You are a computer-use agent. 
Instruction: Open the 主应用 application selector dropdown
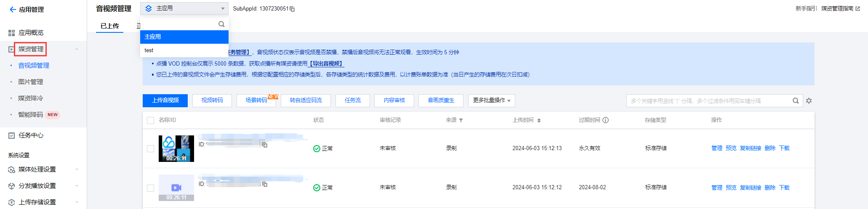click(184, 8)
